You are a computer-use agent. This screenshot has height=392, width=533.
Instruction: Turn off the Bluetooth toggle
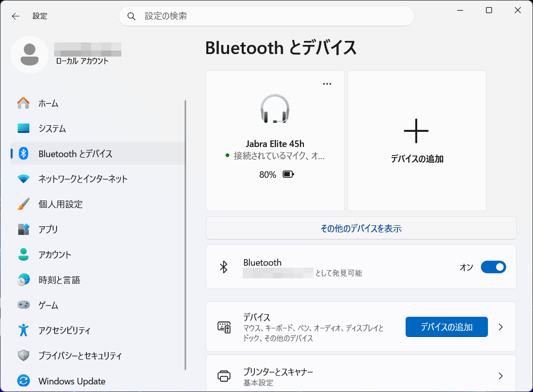point(493,267)
